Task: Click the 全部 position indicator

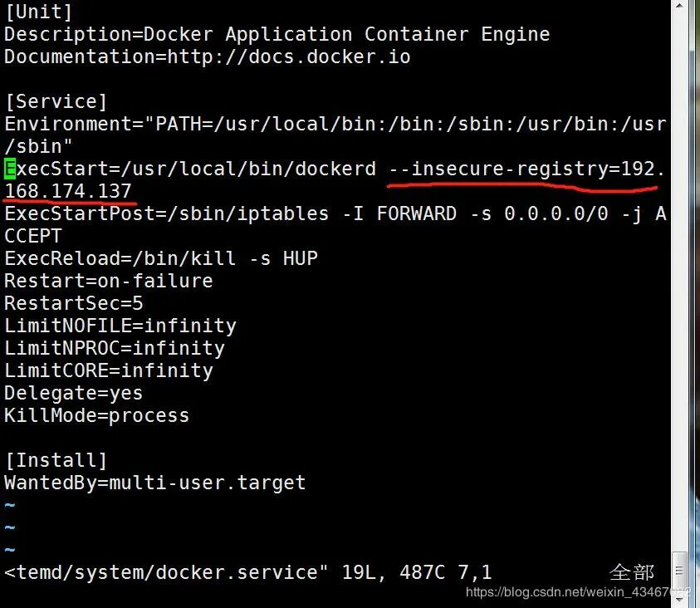Action: click(632, 572)
